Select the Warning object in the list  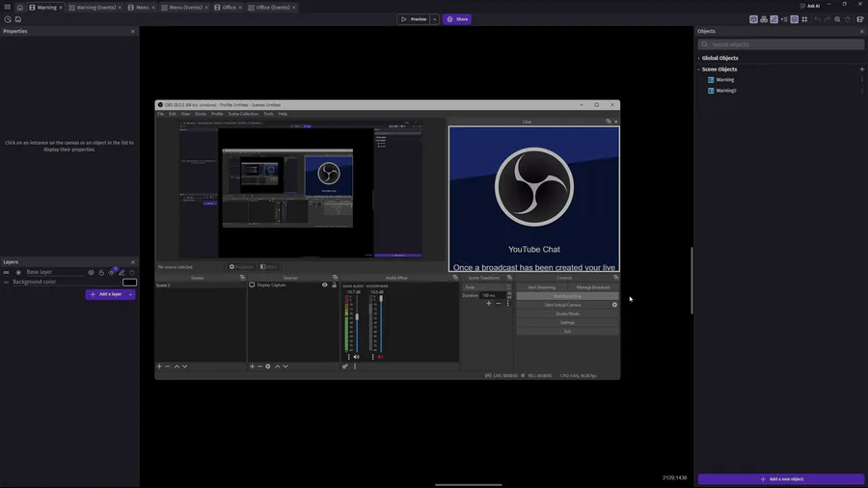(724, 80)
